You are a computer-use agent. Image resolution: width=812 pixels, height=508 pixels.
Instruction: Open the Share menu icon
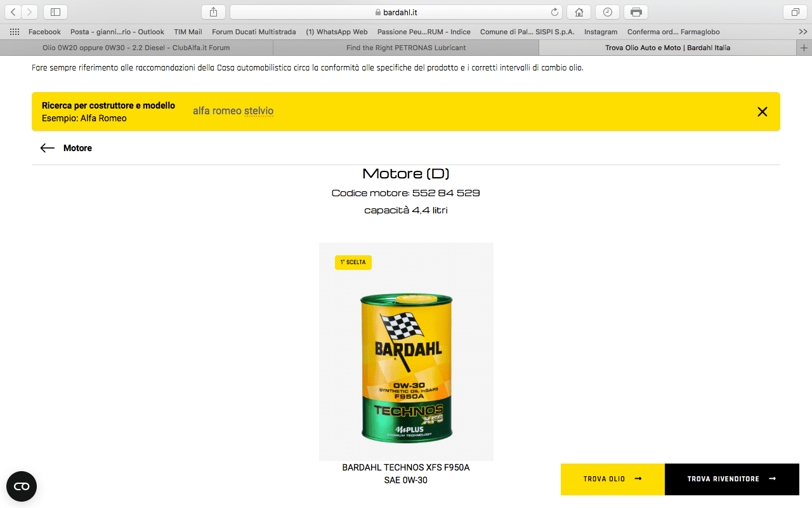click(213, 12)
